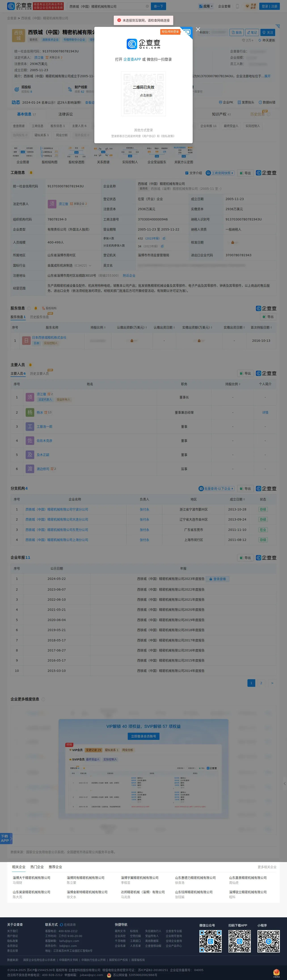Click the bell icon beside 工商信息
Viewport: 287px width, 980px height.
tap(31, 173)
